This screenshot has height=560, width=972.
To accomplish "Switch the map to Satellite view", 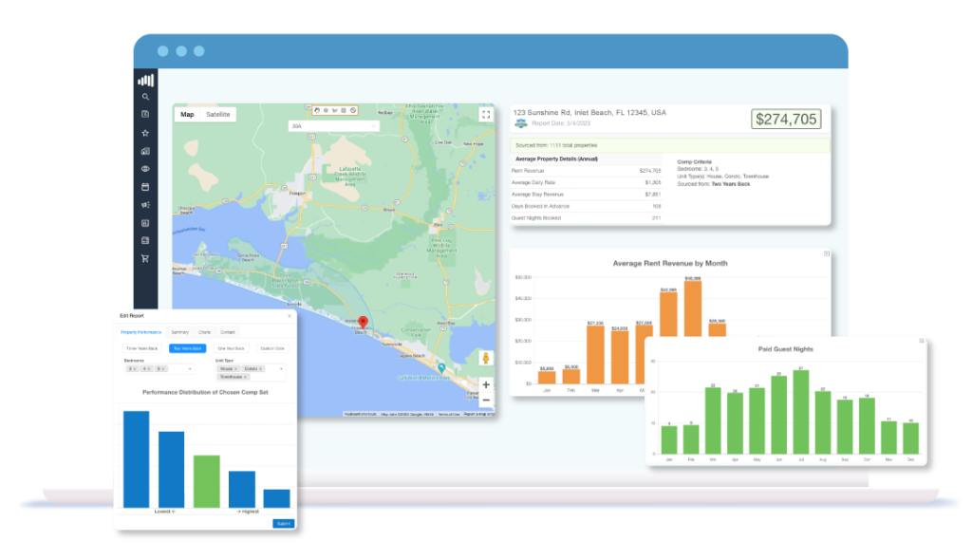I will 217,114.
